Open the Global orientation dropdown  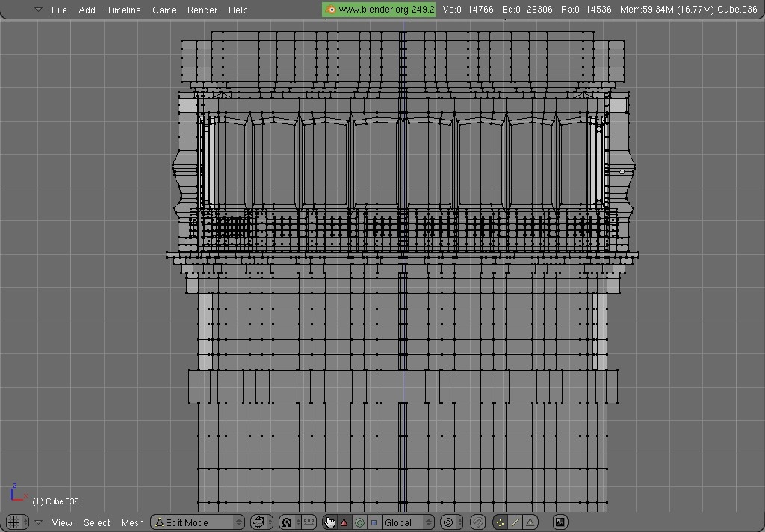[408, 522]
